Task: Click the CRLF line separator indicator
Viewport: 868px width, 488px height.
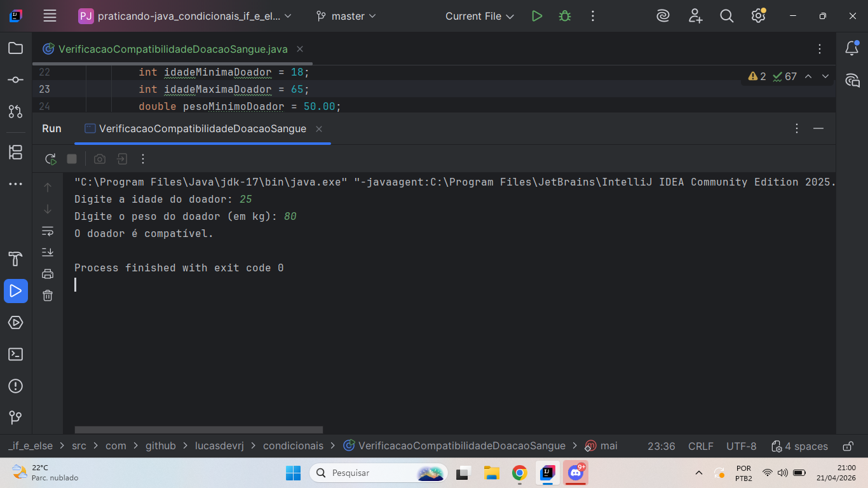Action: point(700,446)
